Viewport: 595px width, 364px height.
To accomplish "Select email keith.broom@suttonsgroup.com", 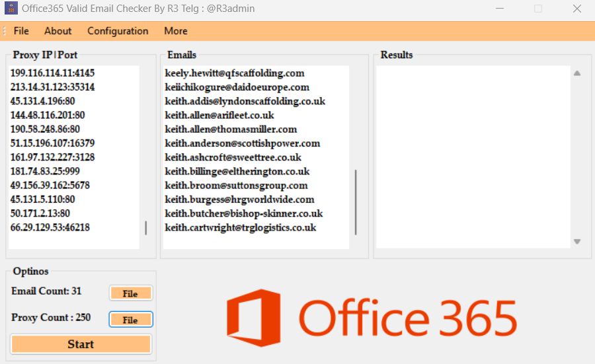I will tap(236, 185).
